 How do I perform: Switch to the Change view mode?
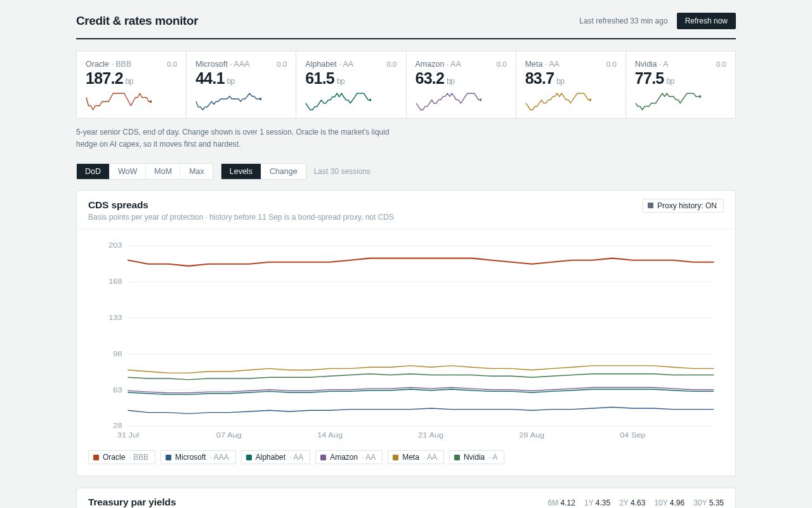point(284,171)
